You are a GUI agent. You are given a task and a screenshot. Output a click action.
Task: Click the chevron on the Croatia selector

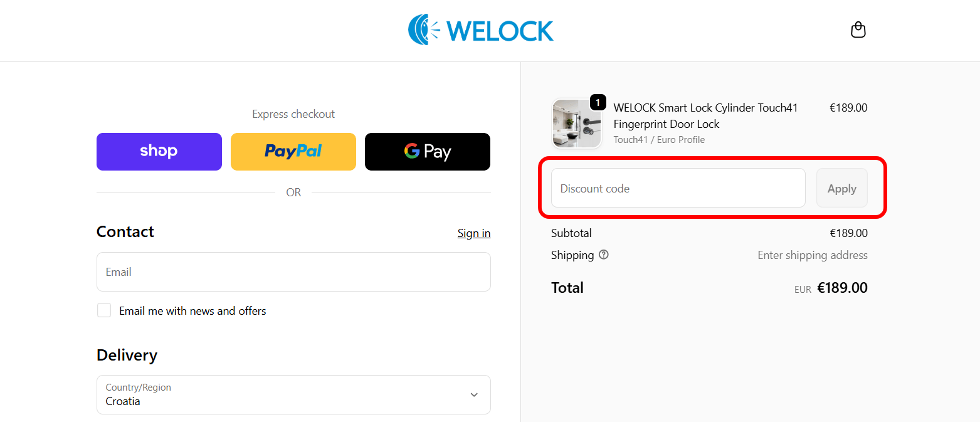474,395
